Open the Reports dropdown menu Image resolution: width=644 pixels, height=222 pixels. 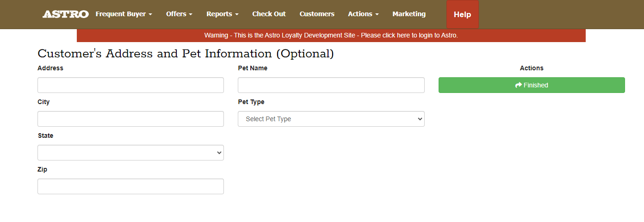[222, 14]
